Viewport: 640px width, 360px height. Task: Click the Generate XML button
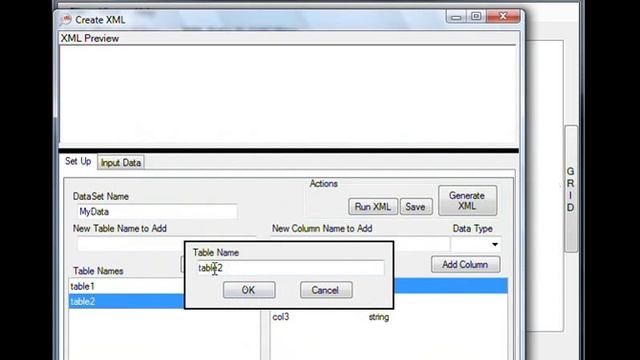pyautogui.click(x=467, y=200)
